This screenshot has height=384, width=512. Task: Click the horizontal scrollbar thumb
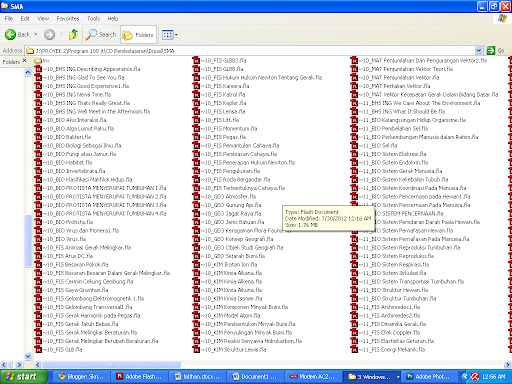coord(112,365)
